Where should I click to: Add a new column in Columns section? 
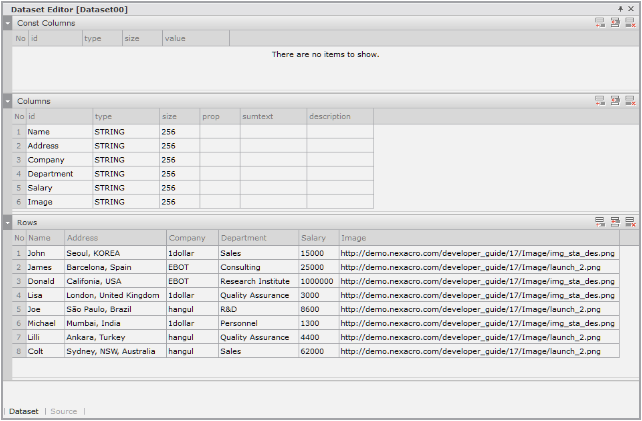(599, 101)
